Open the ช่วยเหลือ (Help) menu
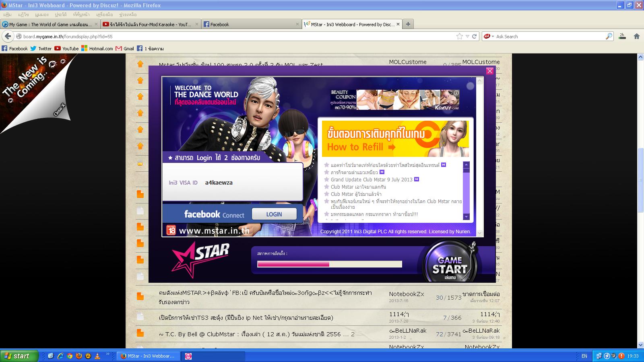 click(128, 14)
